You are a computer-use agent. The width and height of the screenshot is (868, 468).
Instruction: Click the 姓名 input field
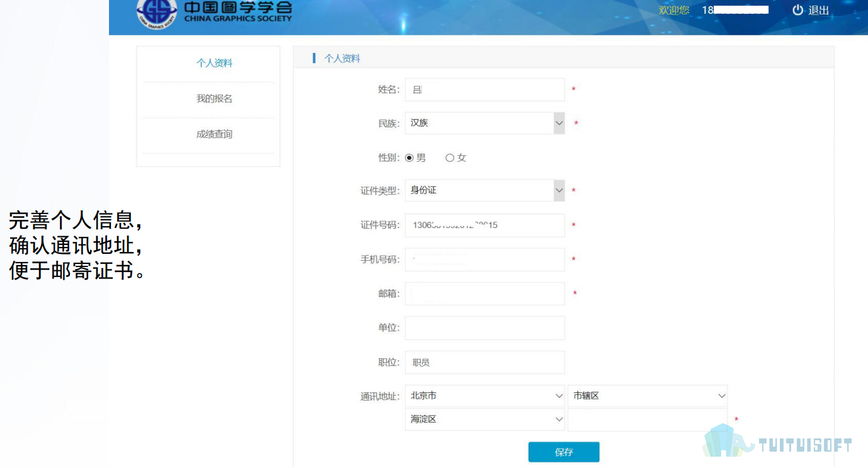point(485,89)
